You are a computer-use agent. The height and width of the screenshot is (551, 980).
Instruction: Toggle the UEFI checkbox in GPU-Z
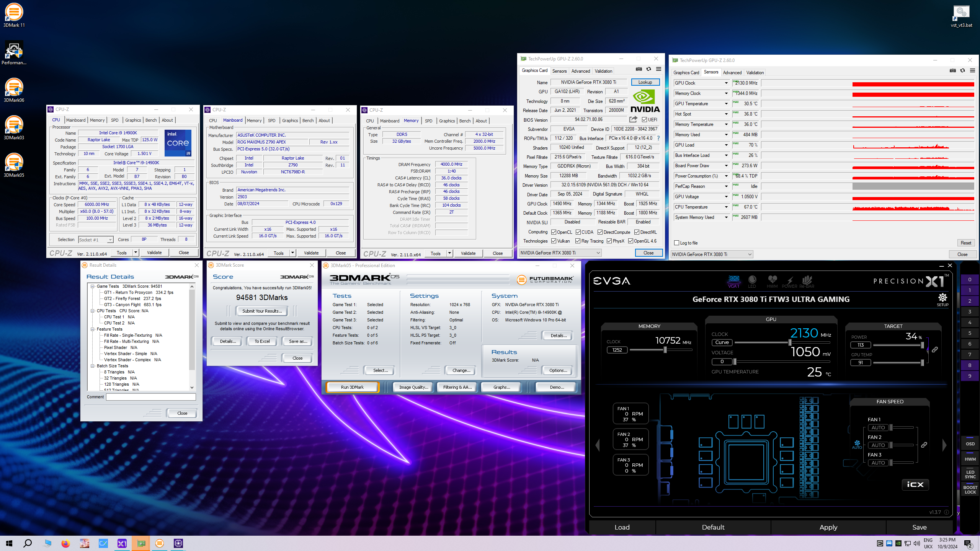[x=645, y=120]
